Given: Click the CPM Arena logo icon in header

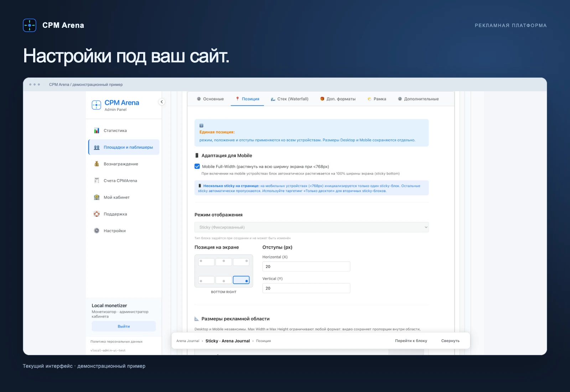Looking at the screenshot, I should click(30, 25).
